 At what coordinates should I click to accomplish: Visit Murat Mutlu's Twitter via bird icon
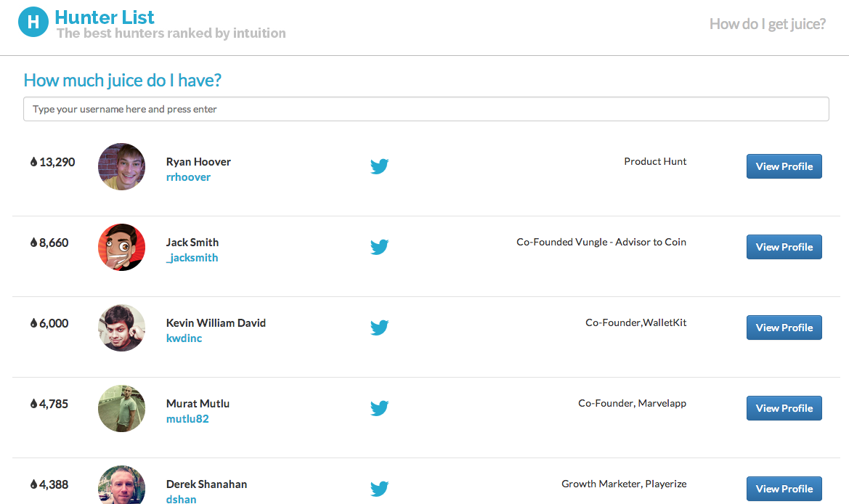click(x=379, y=408)
